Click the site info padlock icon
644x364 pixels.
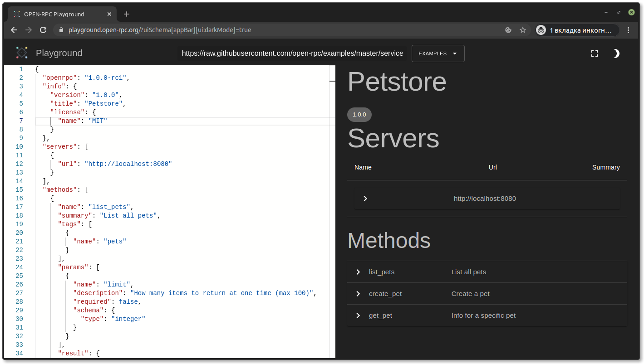(x=61, y=30)
